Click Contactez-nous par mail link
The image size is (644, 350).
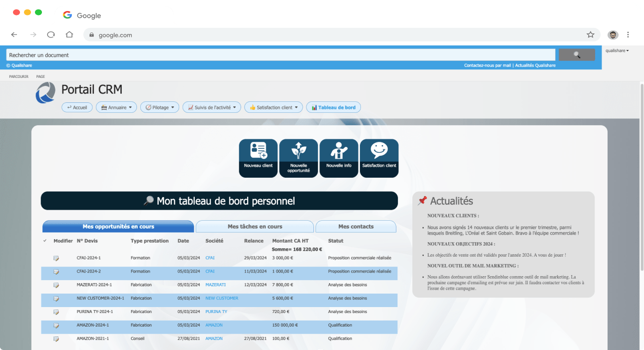tap(488, 65)
